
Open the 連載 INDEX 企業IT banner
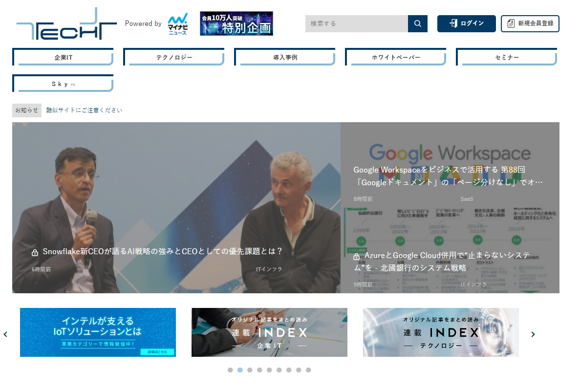tap(269, 332)
